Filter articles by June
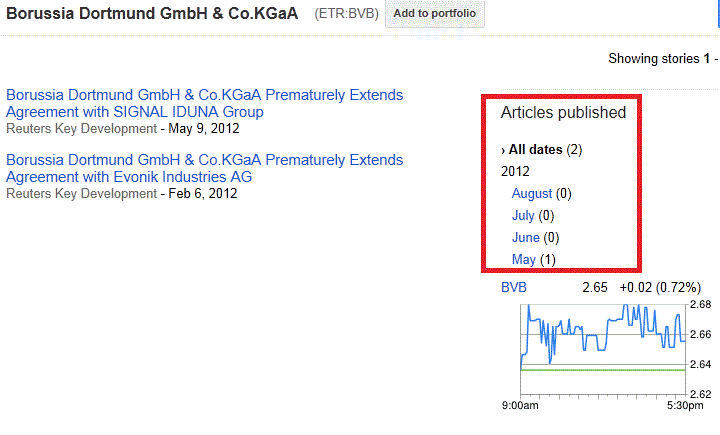 (x=526, y=238)
